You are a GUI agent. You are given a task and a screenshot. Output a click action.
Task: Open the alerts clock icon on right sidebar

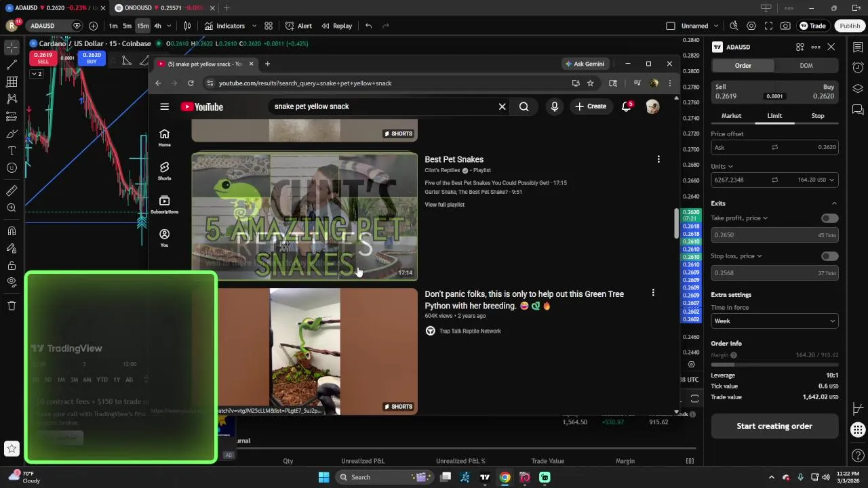pos(858,68)
